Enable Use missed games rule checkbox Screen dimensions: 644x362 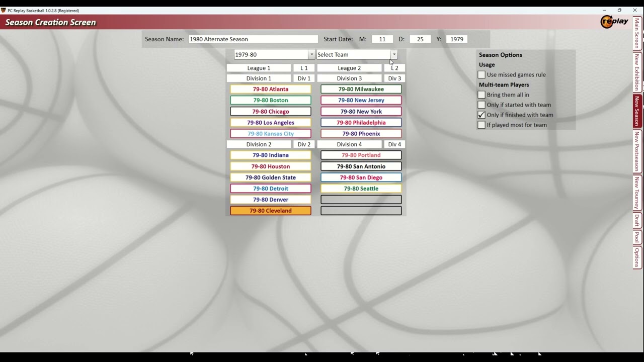click(481, 74)
